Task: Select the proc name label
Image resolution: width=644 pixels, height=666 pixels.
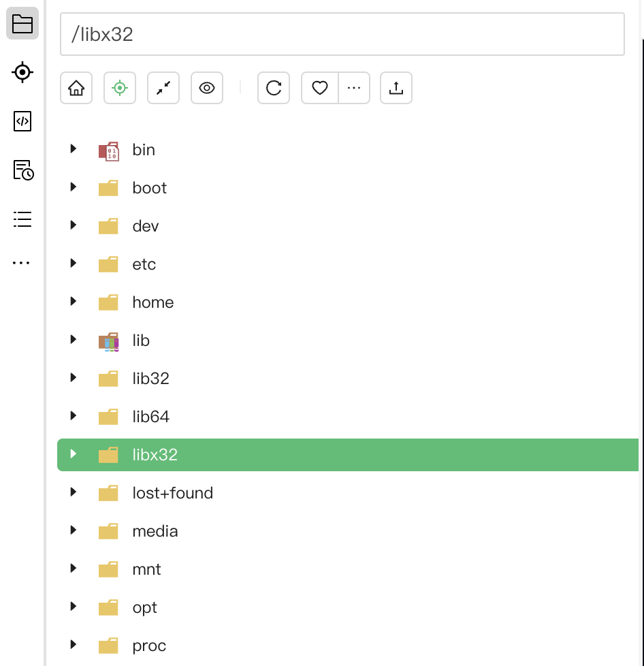Action: click(149, 646)
